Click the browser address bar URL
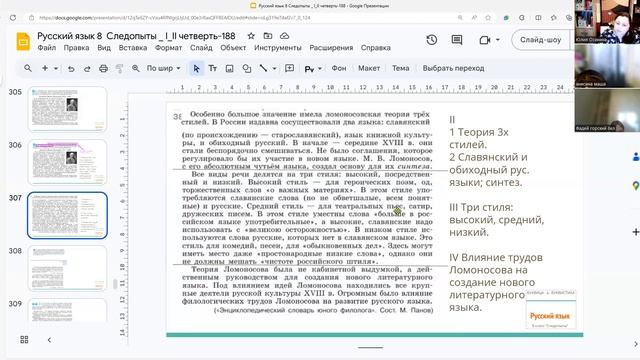 [175, 18]
